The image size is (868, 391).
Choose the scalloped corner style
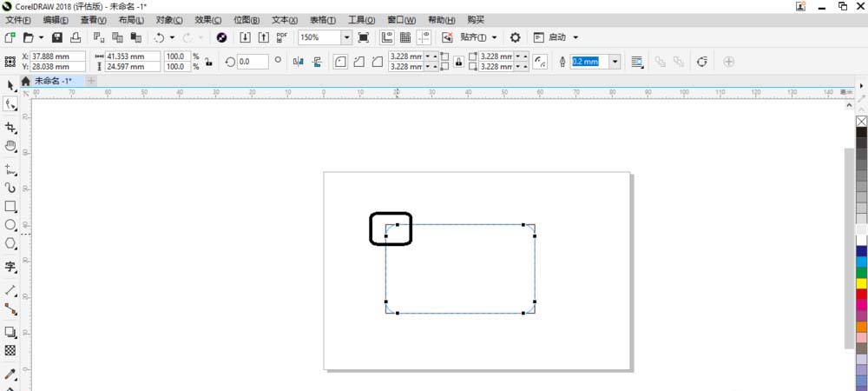tap(359, 62)
